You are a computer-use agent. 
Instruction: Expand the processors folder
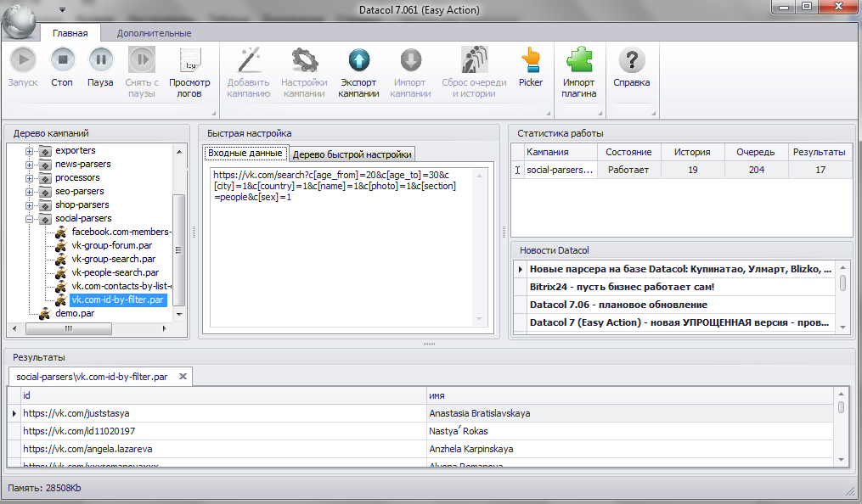click(29, 178)
